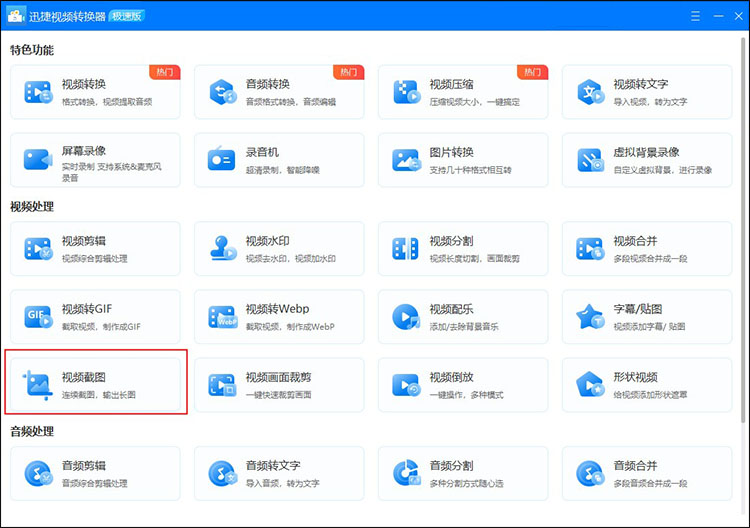Select the 视频配乐 background music icon
The image size is (750, 528).
tap(406, 317)
